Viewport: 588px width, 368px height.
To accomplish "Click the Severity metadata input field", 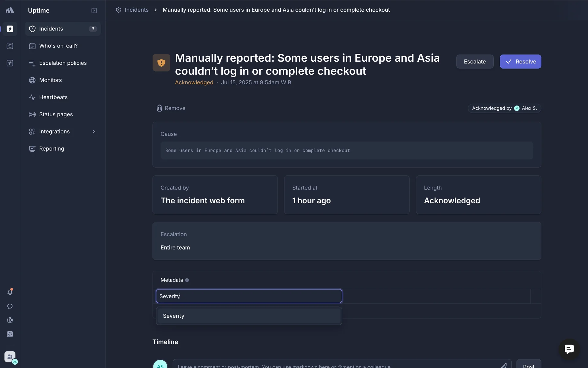I will [249, 296].
